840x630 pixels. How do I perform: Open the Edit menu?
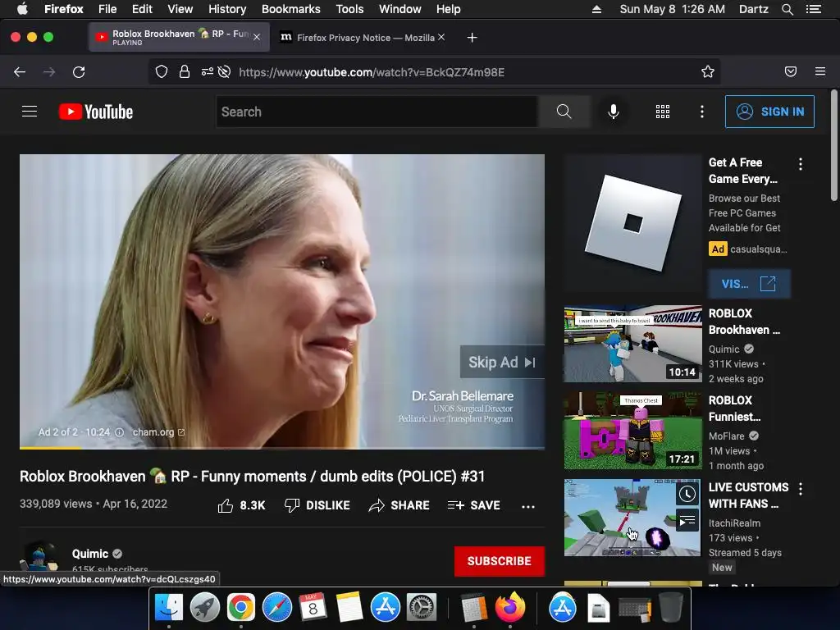(142, 9)
